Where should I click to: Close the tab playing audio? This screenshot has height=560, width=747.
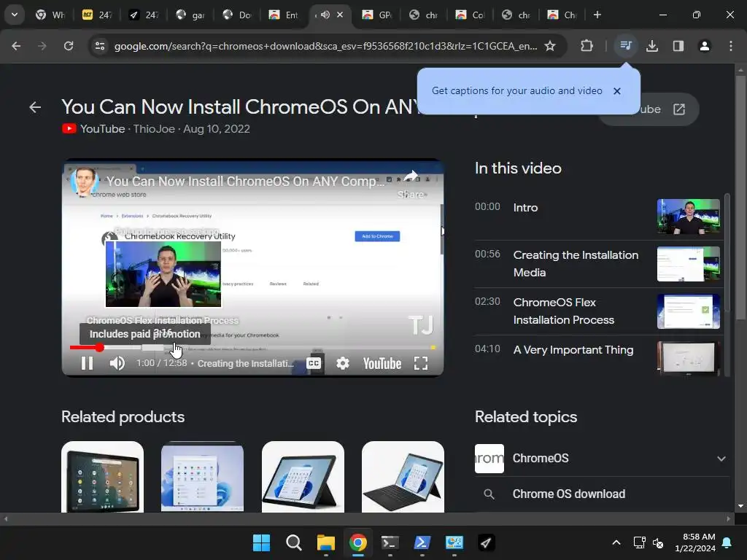[x=340, y=15]
